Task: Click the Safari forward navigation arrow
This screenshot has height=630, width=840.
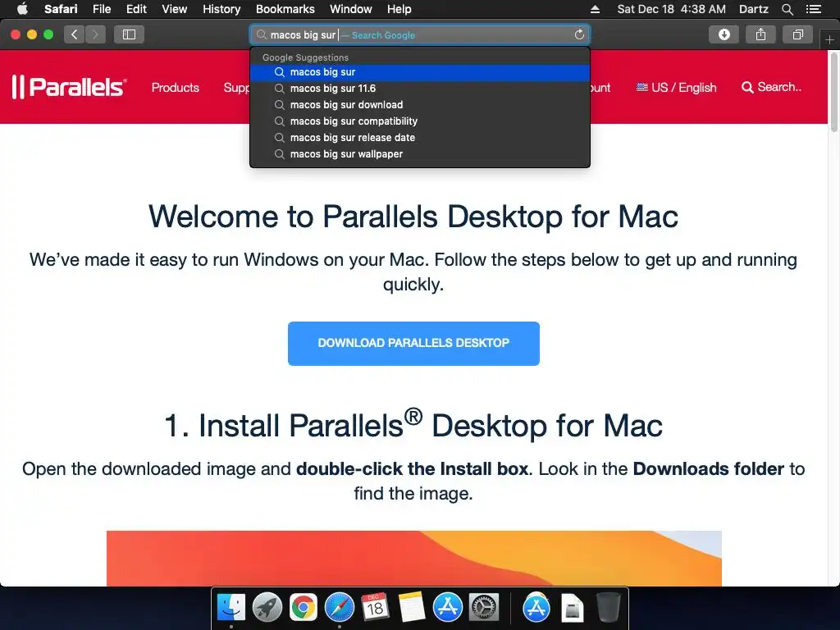Action: [95, 34]
